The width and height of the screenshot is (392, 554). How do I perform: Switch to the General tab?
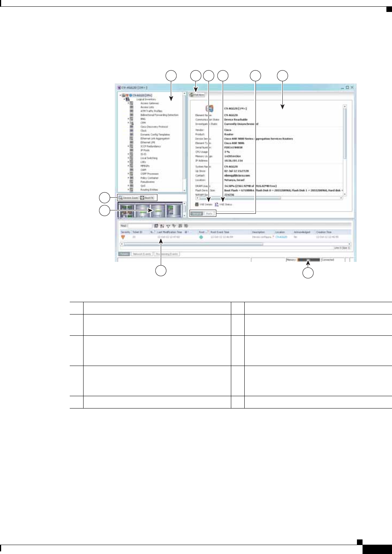point(197,214)
